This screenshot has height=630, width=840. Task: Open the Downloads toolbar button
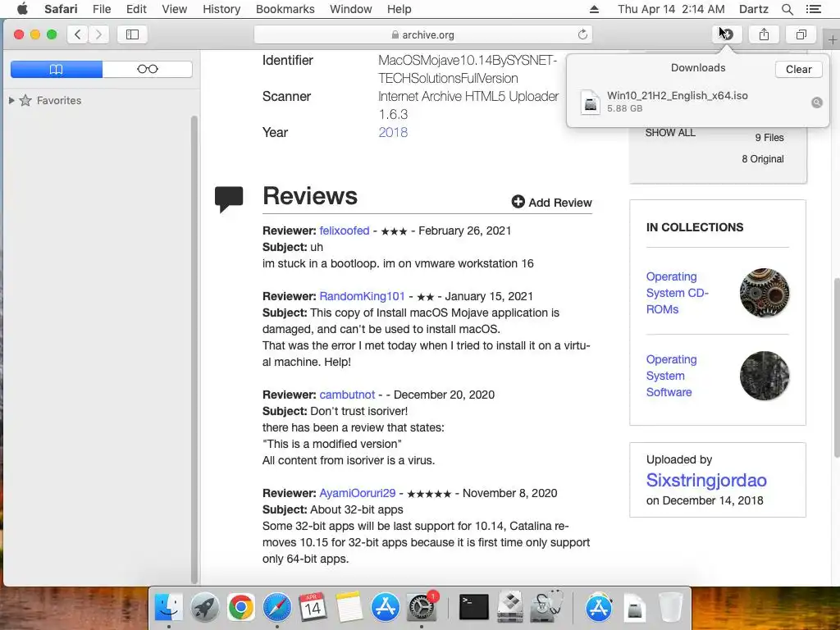[727, 34]
